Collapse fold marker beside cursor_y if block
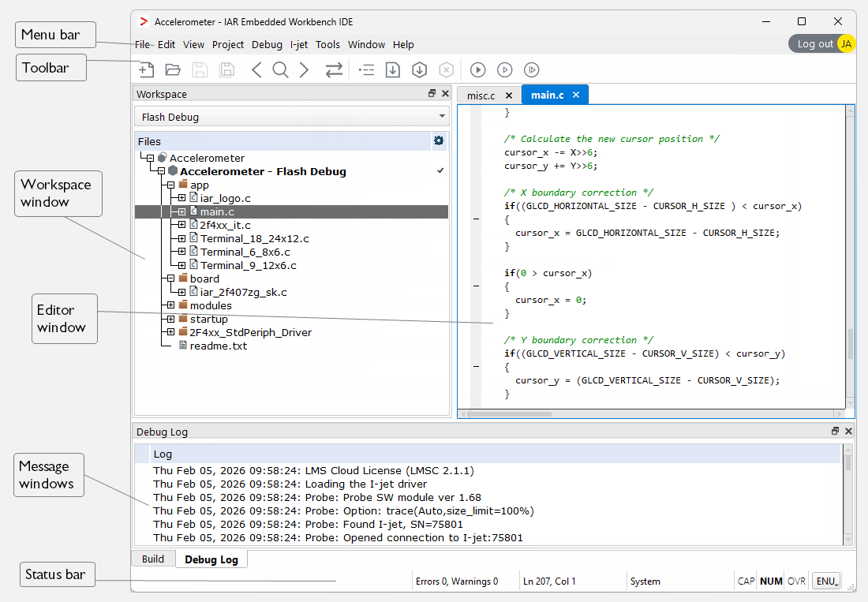This screenshot has height=602, width=868. click(x=476, y=366)
